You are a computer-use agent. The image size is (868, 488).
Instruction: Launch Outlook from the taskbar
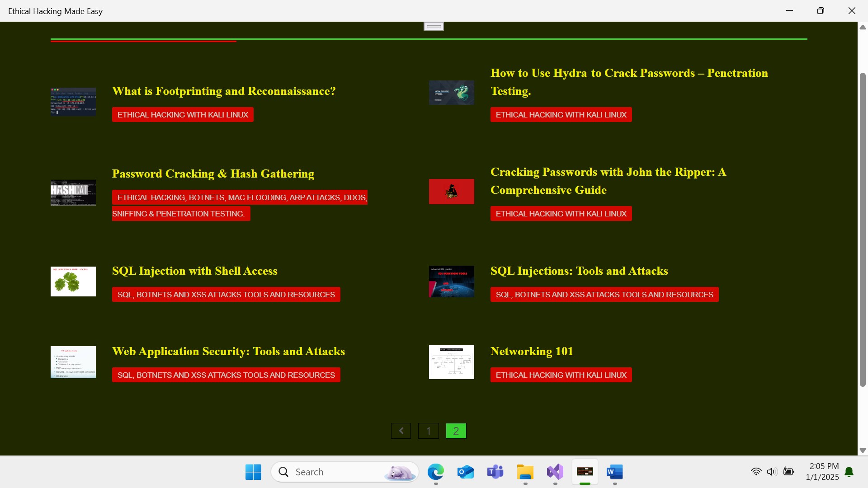click(x=465, y=472)
